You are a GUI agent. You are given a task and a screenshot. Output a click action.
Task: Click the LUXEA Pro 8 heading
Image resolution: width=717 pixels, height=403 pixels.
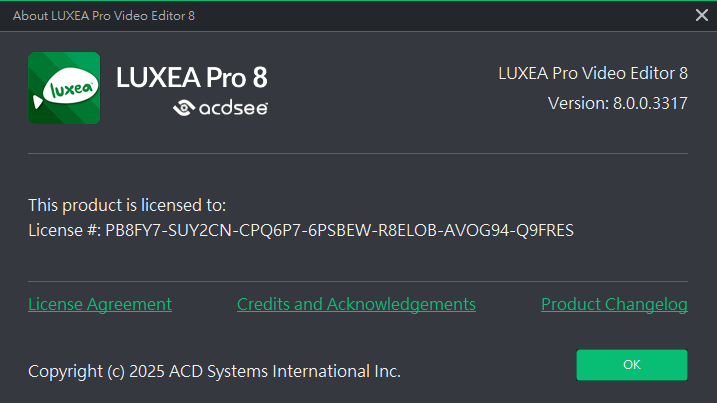(x=192, y=77)
